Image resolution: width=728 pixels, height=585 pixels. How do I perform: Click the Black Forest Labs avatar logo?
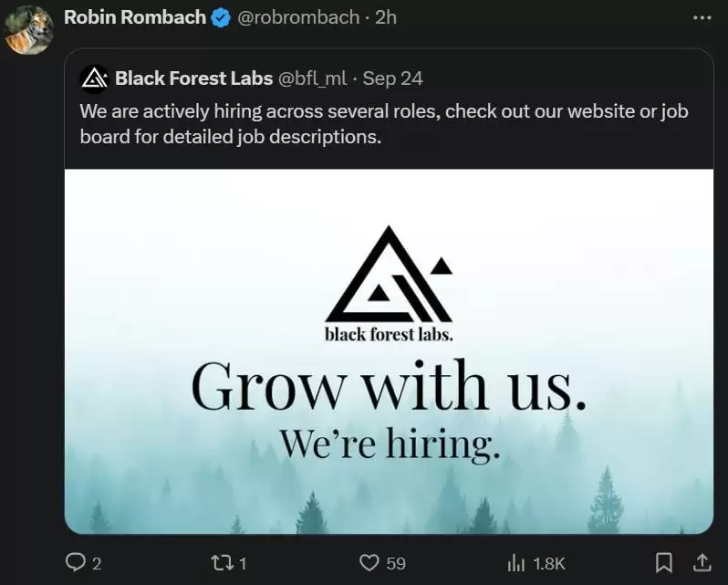[x=94, y=78]
